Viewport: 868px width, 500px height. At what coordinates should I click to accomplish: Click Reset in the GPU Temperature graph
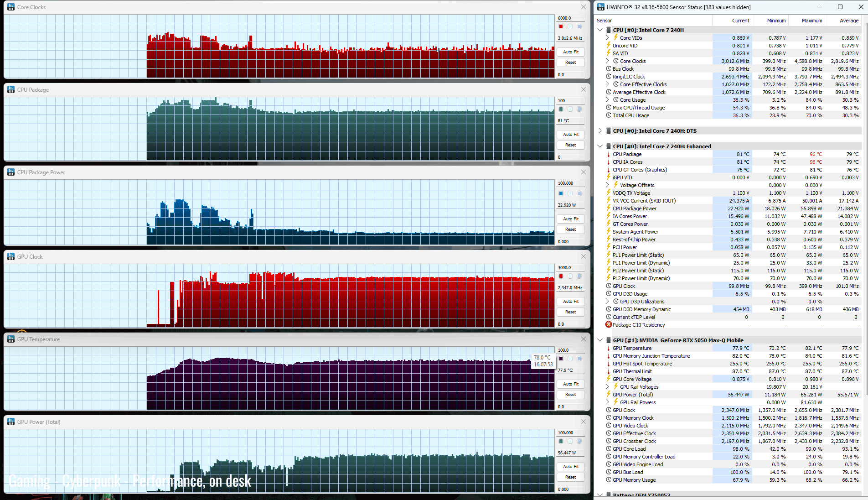tap(570, 395)
